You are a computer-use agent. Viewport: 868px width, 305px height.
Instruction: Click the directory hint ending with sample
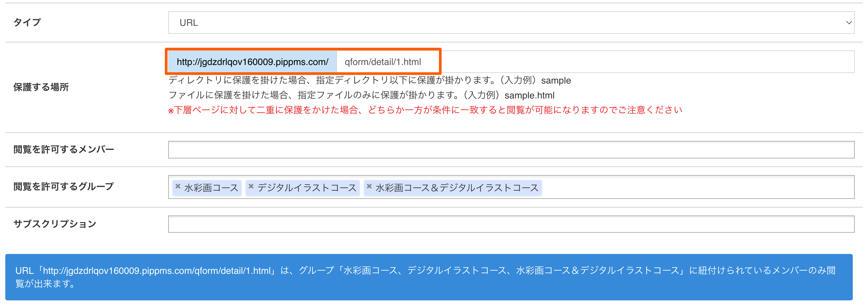click(x=370, y=80)
